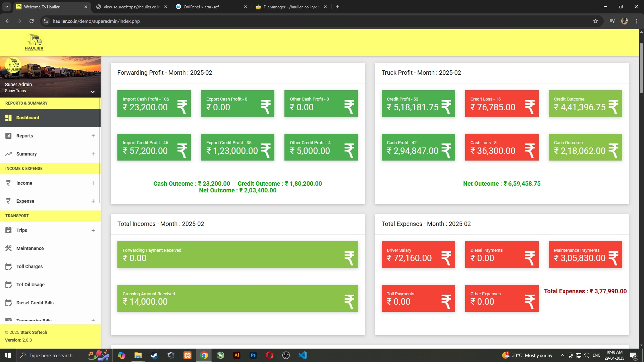This screenshot has width=644, height=362.
Task: Click the Maintenance wrench icon
Action: [8, 248]
